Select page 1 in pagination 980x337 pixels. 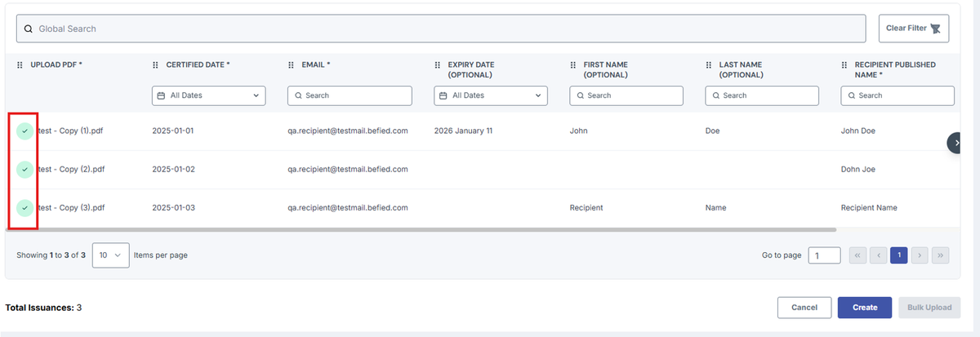tap(899, 255)
